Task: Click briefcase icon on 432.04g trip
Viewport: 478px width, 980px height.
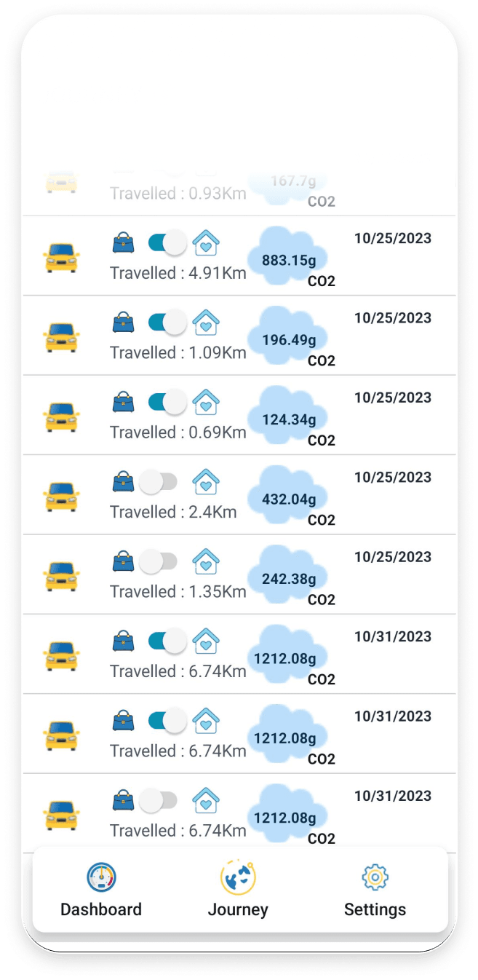Action: (124, 481)
